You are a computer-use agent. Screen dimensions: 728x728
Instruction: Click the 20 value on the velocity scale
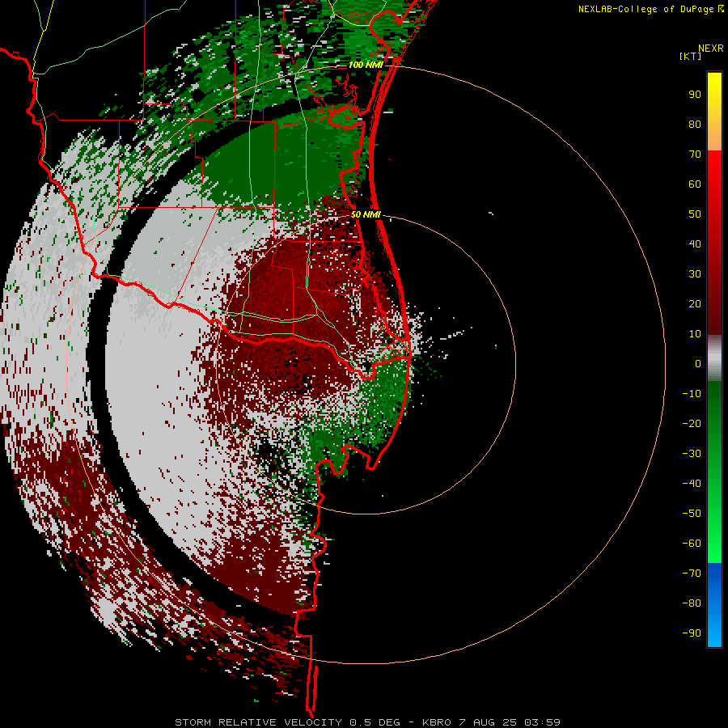(x=695, y=303)
